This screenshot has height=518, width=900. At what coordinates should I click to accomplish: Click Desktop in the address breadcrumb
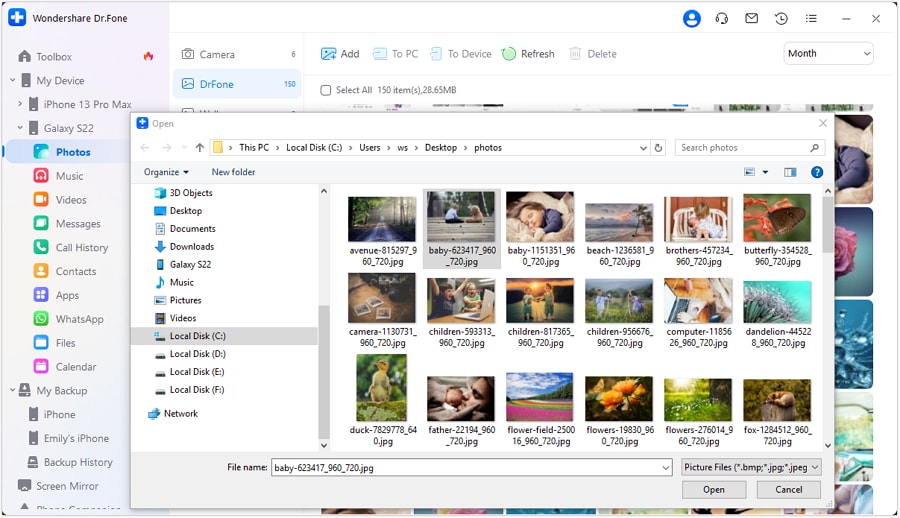click(x=441, y=148)
